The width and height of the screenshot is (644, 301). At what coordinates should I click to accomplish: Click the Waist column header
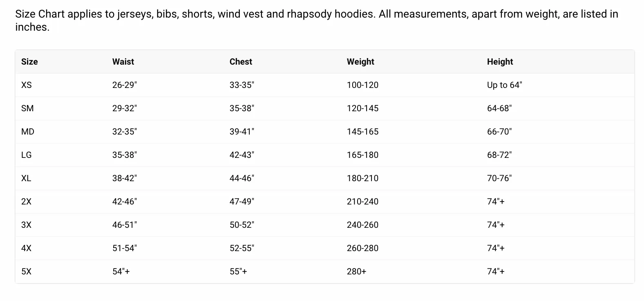123,62
